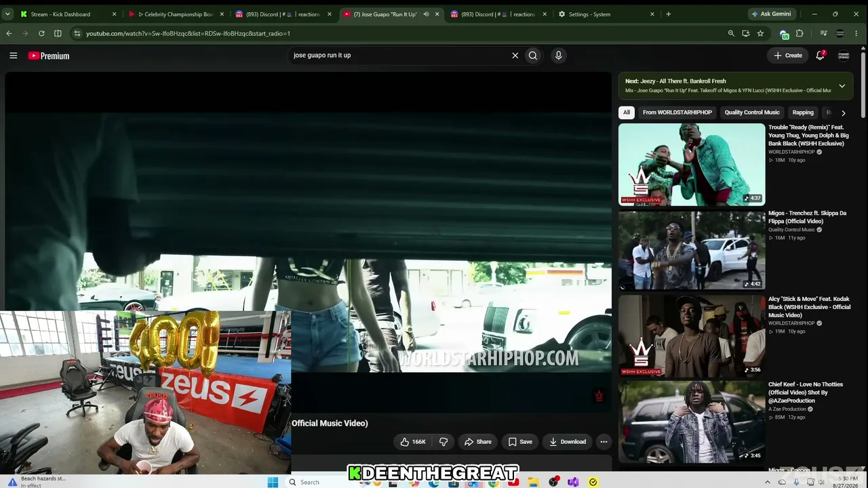Filter by From WORLDSTARHIPHOP chip
This screenshot has height=488, width=868.
[677, 113]
